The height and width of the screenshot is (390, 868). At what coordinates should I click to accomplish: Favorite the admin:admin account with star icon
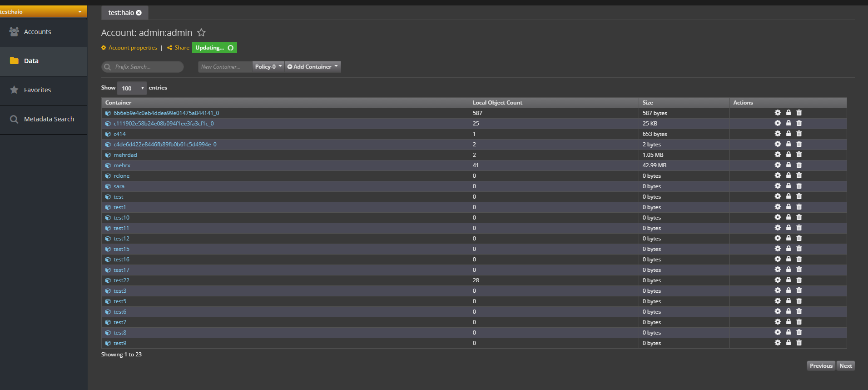click(x=201, y=33)
